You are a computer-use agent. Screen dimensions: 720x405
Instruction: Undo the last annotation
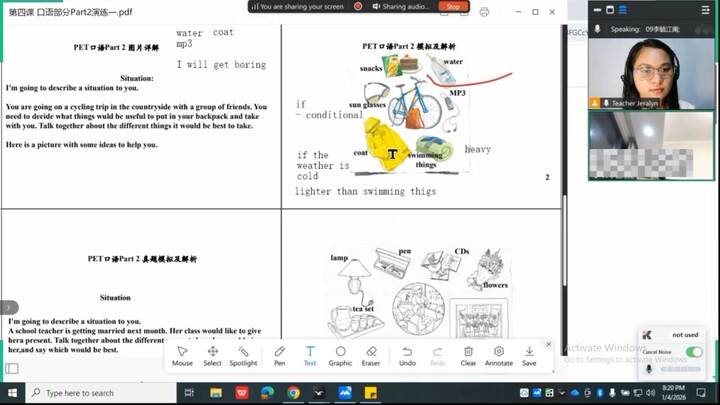[x=407, y=356]
